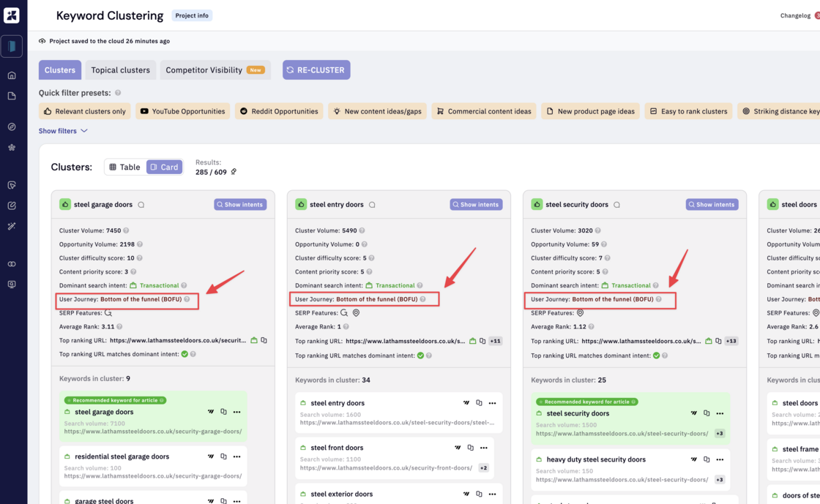Screen dimensions: 820x504
Task: Switch cluster view to Table
Action: pyautogui.click(x=124, y=167)
